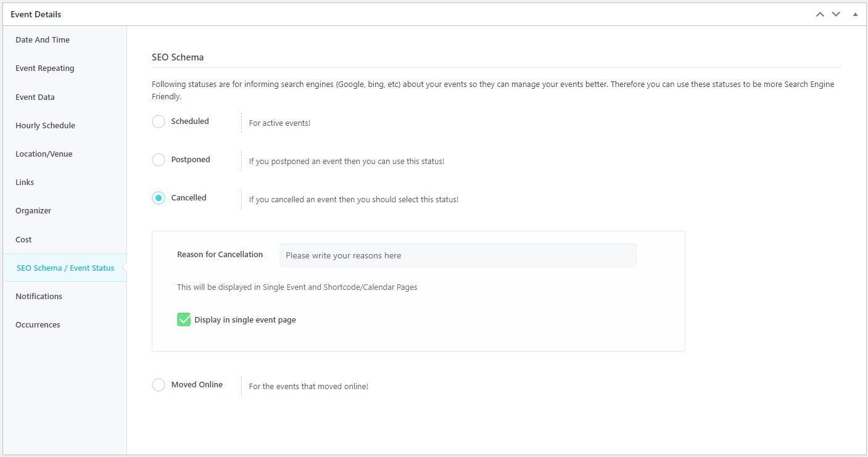Image resolution: width=868 pixels, height=457 pixels.
Task: Select the Cancelled status radio
Action: 159,198
